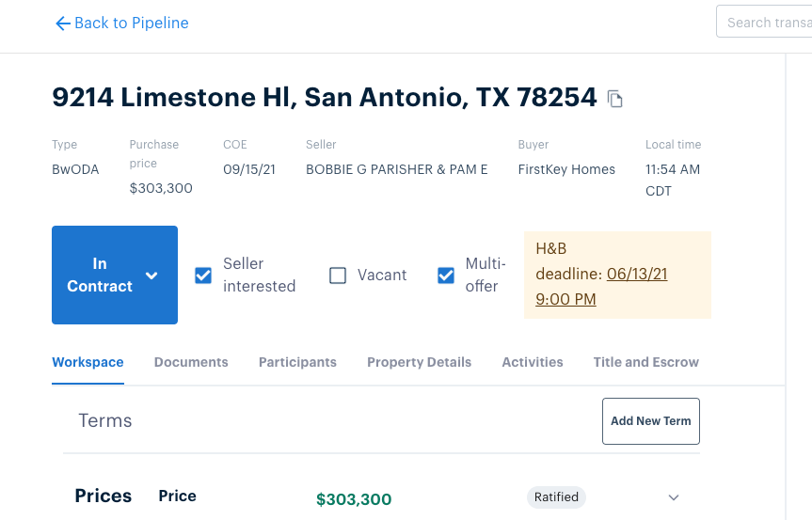This screenshot has width=812, height=520.
Task: Copy the property address with clipboard icon
Action: pos(614,99)
